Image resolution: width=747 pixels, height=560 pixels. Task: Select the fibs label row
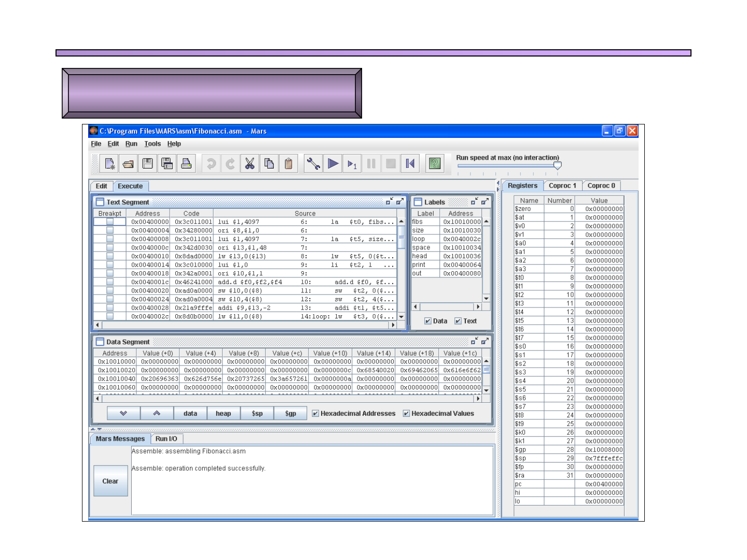pyautogui.click(x=447, y=221)
